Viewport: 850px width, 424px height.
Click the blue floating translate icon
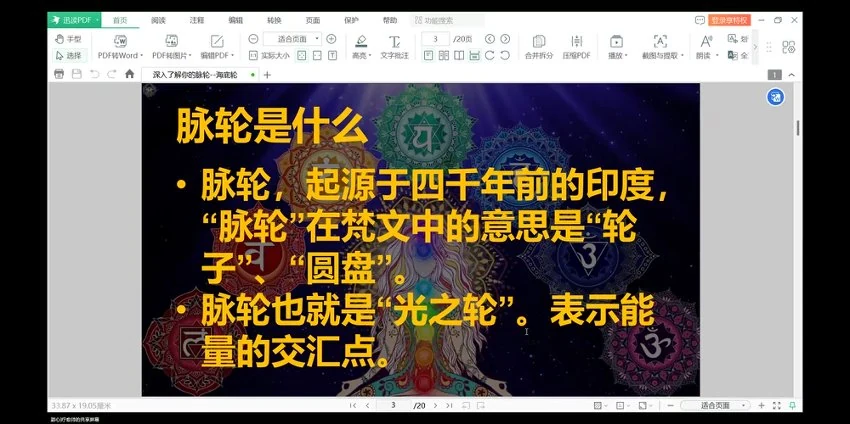pos(775,98)
